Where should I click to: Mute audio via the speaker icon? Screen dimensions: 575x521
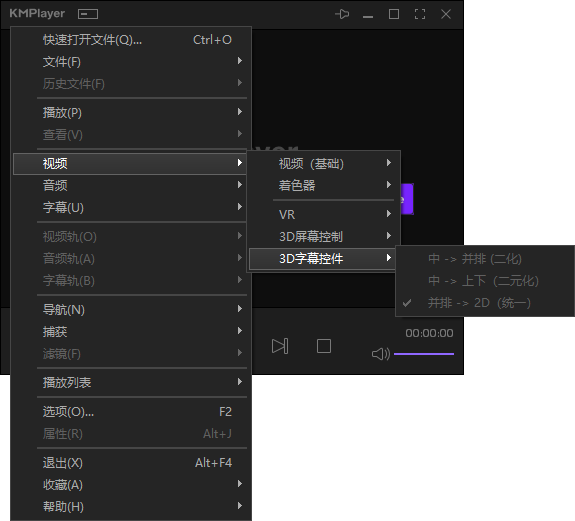381,354
